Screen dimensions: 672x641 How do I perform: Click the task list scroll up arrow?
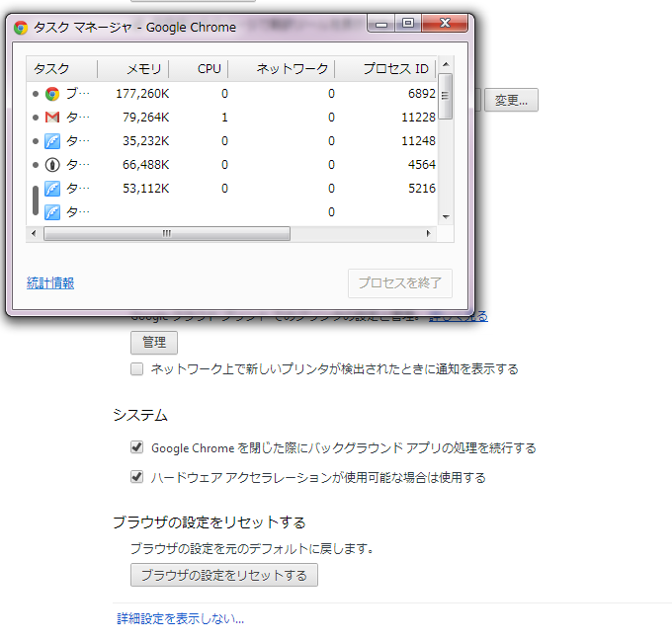point(446,64)
